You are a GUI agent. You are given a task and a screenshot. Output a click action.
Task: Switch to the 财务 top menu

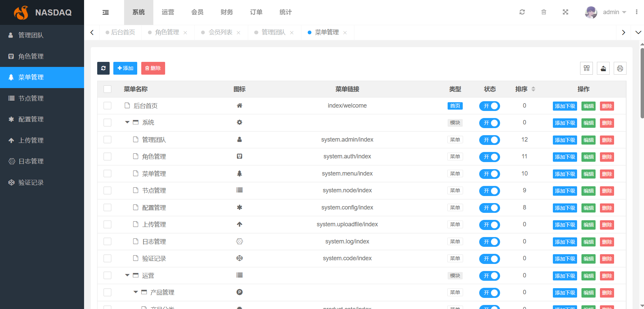[x=227, y=12]
